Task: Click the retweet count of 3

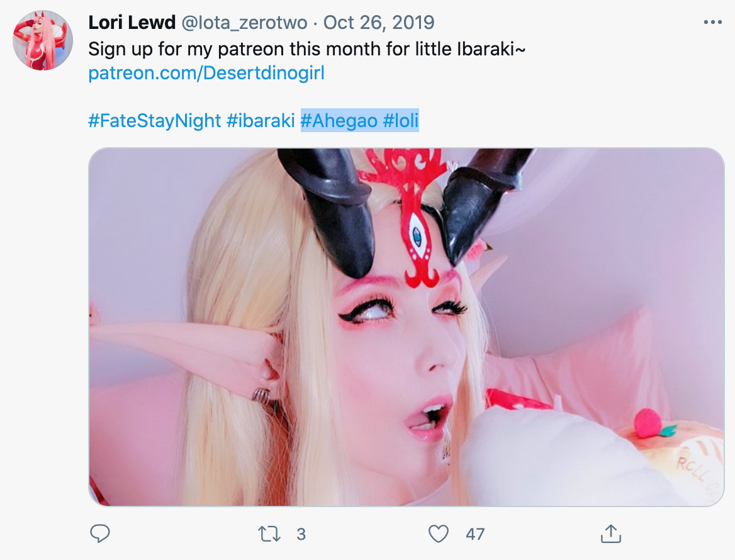Action: [x=301, y=534]
